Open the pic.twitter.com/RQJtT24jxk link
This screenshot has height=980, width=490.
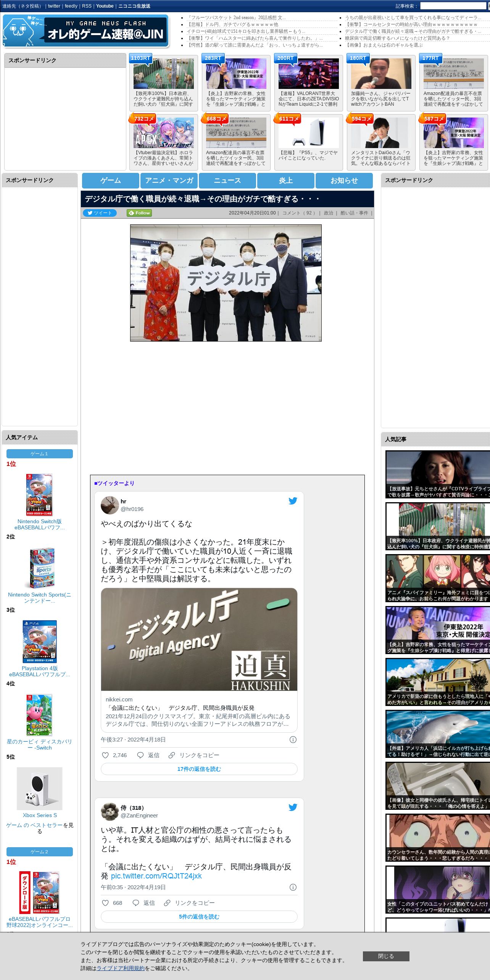pos(156,876)
